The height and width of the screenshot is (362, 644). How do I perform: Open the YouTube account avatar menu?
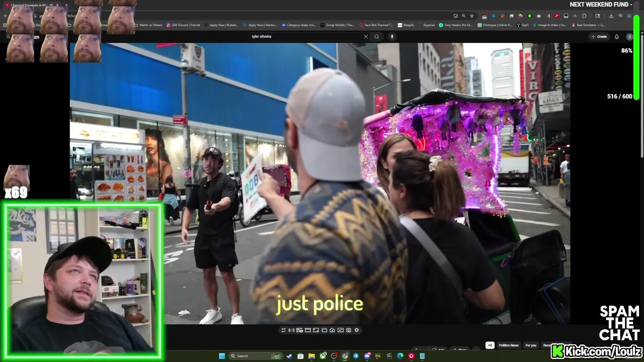coord(629,36)
